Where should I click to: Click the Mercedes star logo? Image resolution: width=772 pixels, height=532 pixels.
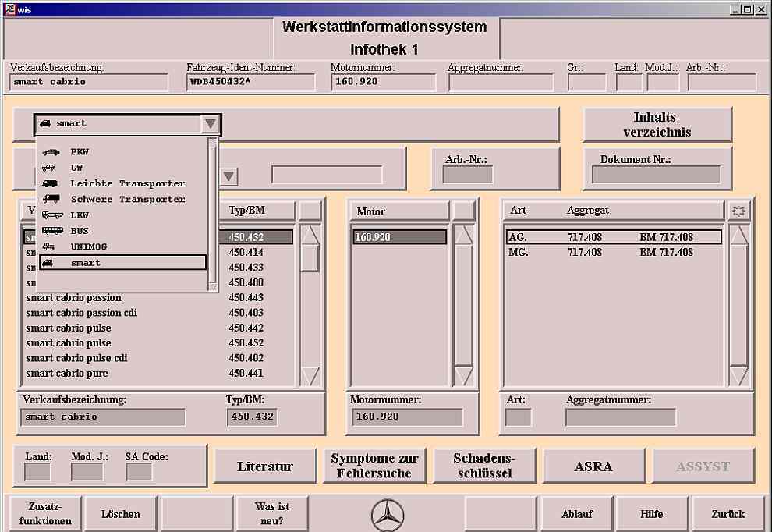[388, 515]
